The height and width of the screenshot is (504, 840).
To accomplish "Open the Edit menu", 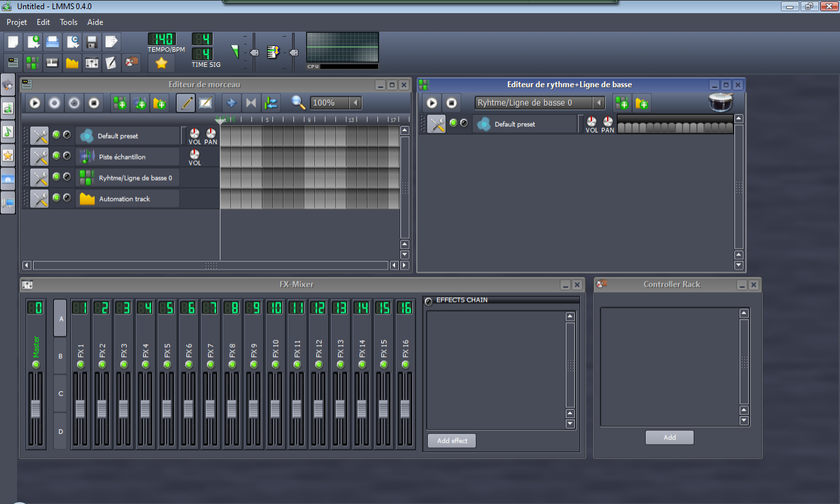I will pos(43,22).
